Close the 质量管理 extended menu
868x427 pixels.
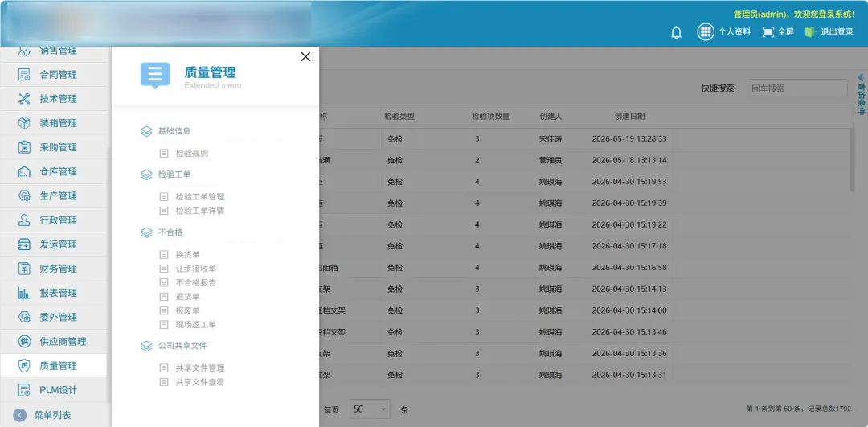point(305,56)
